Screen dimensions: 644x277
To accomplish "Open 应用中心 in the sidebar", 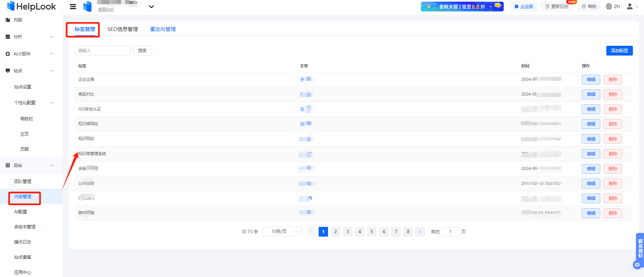I will (23, 272).
